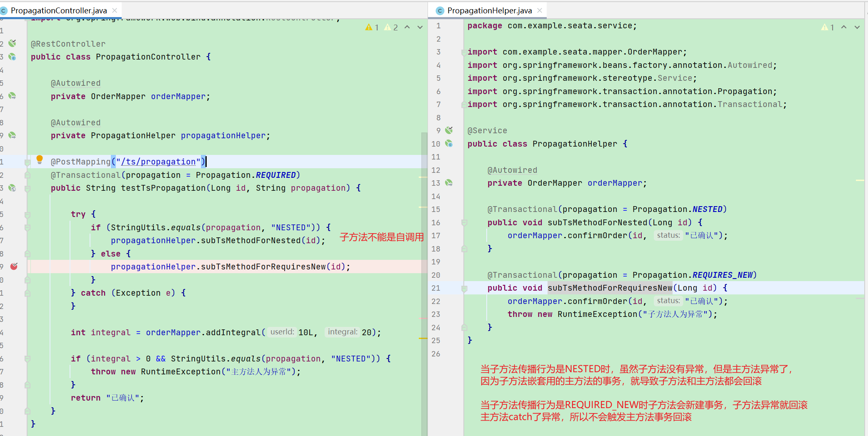The height and width of the screenshot is (436, 868).
Task: Switch to PropagationController.java tab
Action: click(x=59, y=10)
